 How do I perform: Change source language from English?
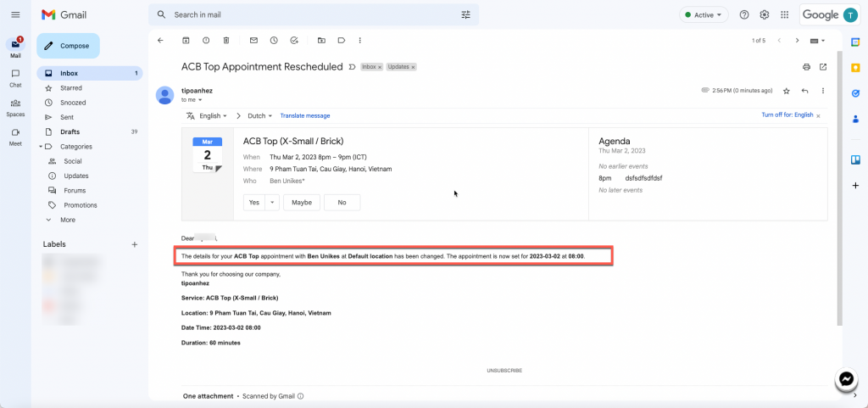[214, 115]
